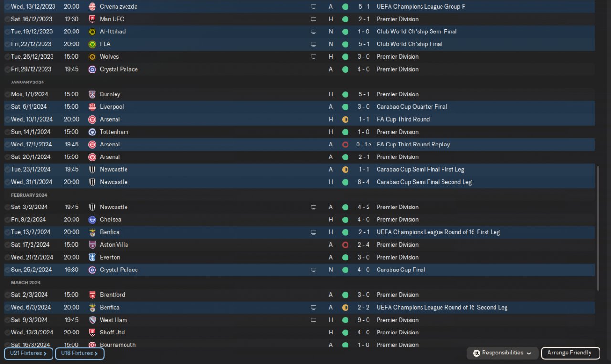
Task: Open the 8 - 4 Newcastle match result
Action: point(363,182)
